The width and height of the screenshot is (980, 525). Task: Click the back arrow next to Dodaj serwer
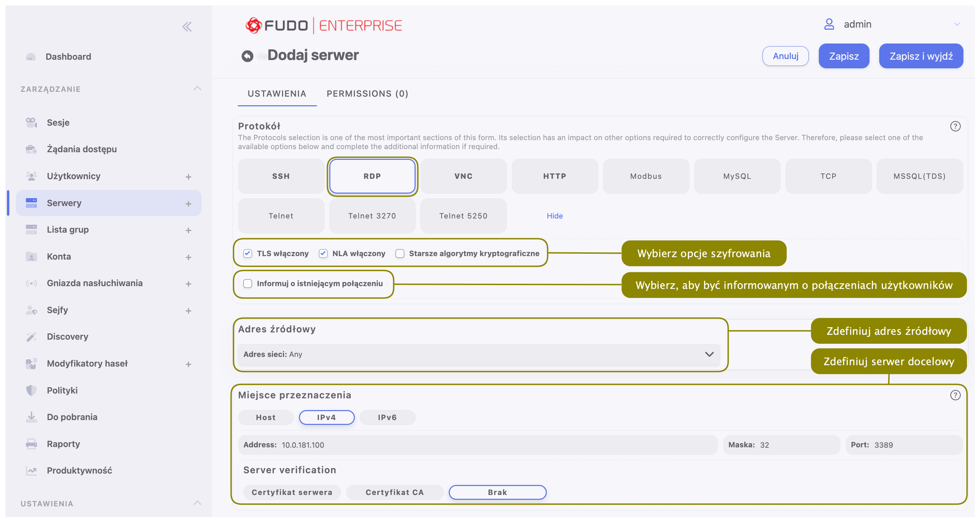247,56
